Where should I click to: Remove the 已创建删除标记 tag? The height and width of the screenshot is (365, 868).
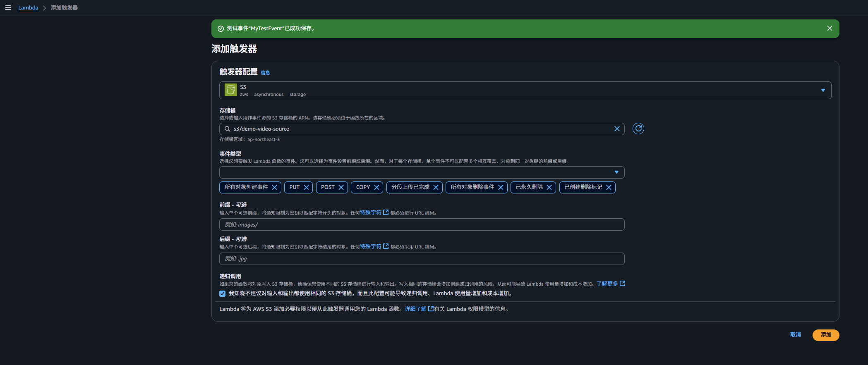click(609, 187)
